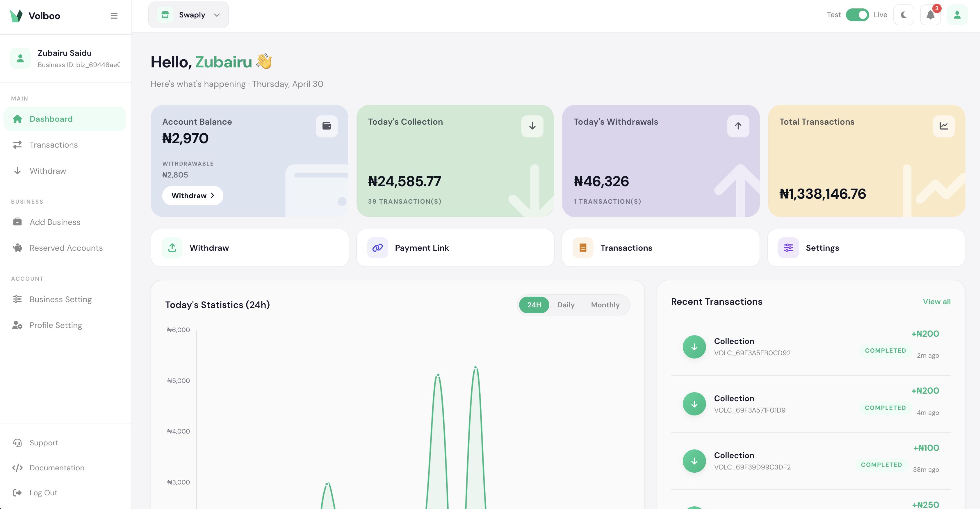This screenshot has width=980, height=509.
Task: Click the Business ID text under Zubairu Saidu
Action: [79, 65]
